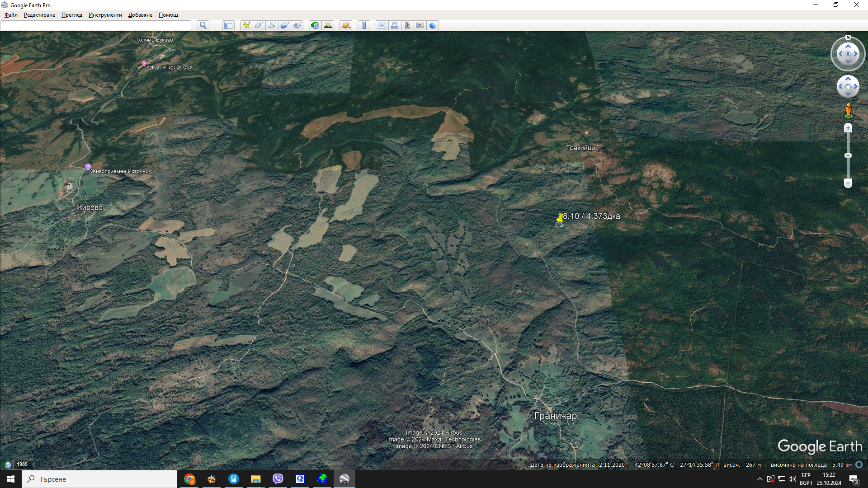Click the Търсене taskbar search box
This screenshot has width=868, height=488.
pyautogui.click(x=99, y=479)
